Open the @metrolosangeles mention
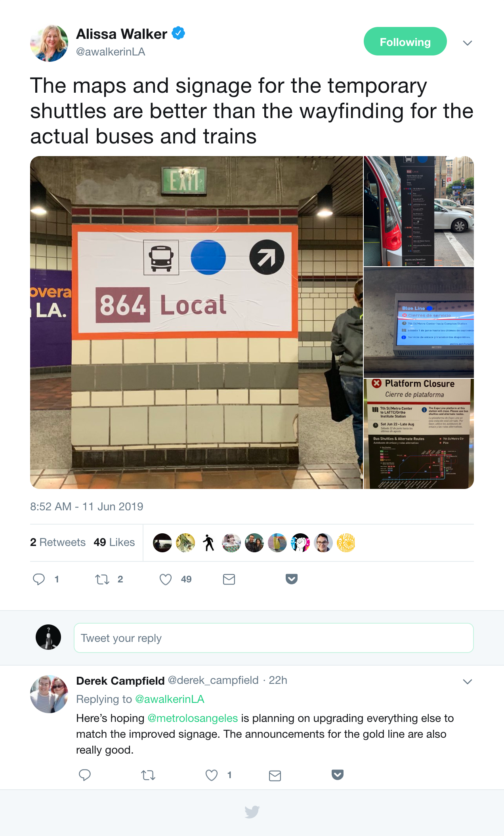504x836 pixels. tap(193, 718)
